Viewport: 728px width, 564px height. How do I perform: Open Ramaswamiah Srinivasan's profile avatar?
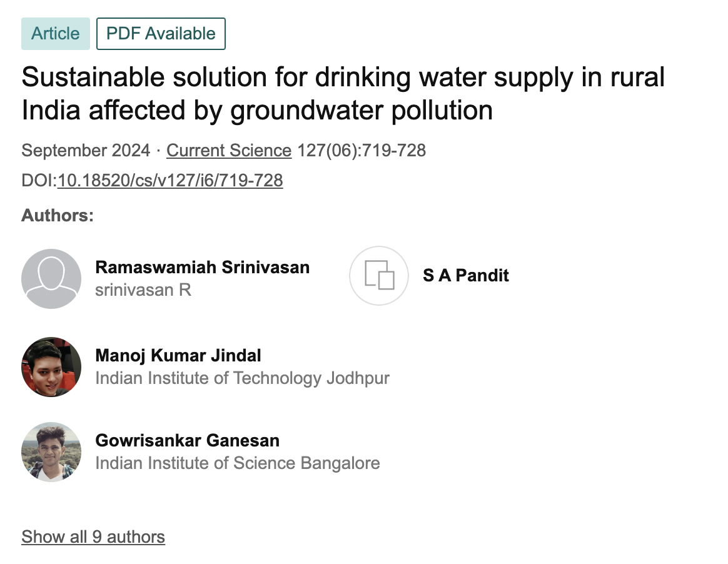pyautogui.click(x=51, y=278)
